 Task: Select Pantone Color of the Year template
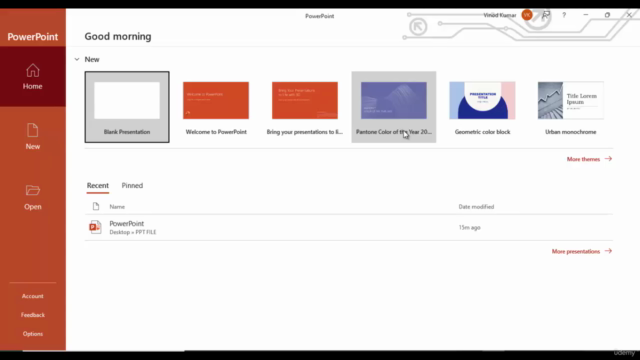coord(394,107)
